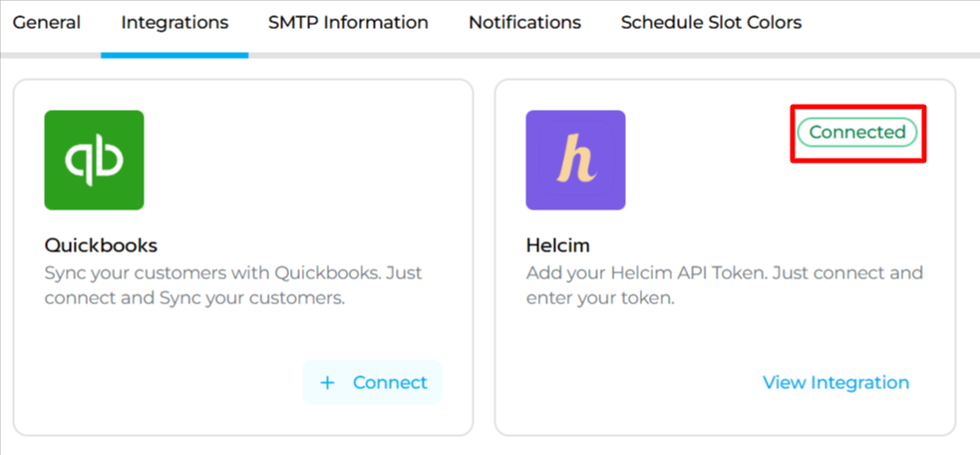Click the blue underline below Integrations

174,55
